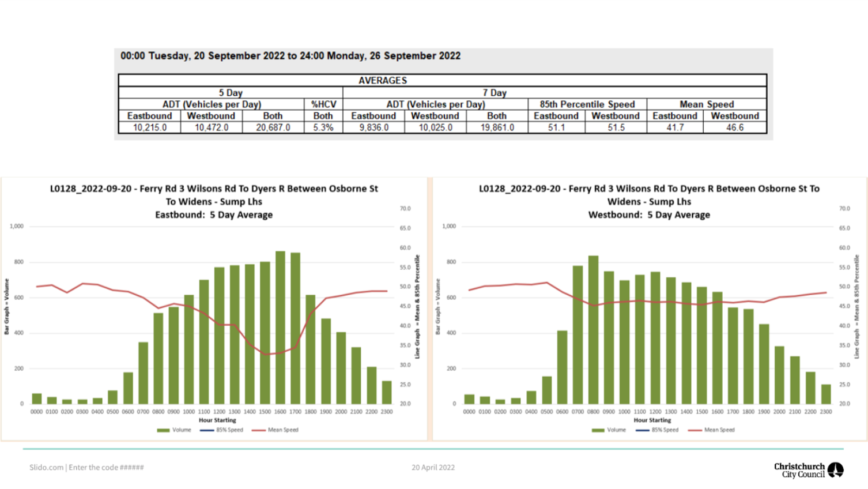Screen dimensions: 868x489
Task: Select the 85% Speed legend marker under Westbound chart
Action: [x=643, y=430]
